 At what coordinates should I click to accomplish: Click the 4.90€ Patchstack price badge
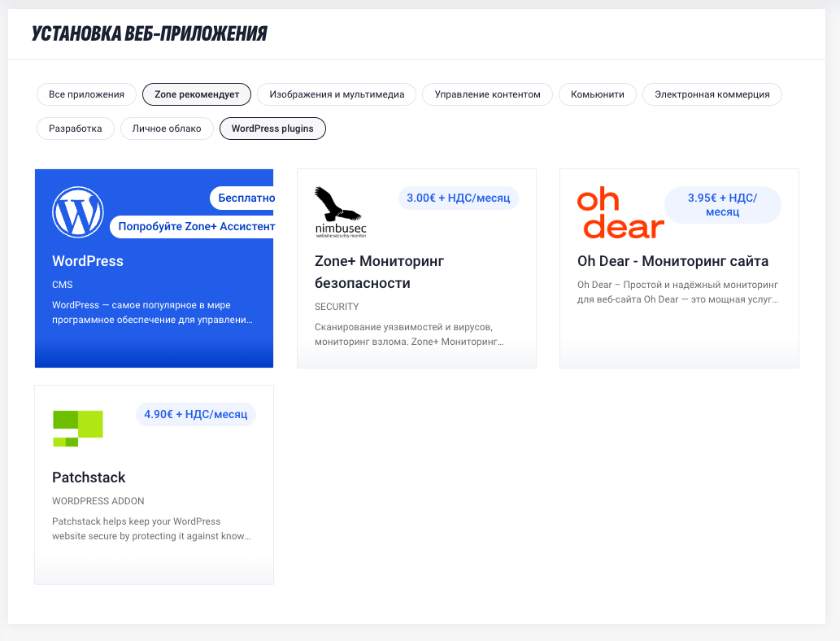[x=195, y=414]
